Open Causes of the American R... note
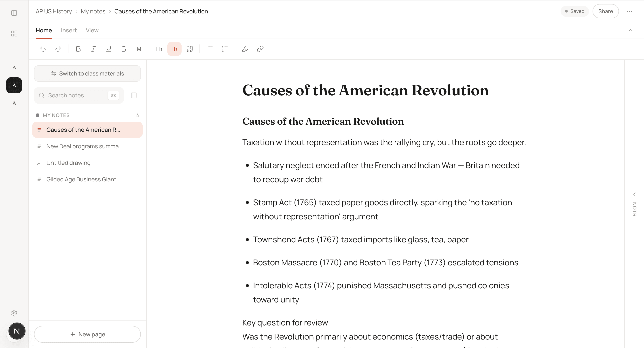The width and height of the screenshot is (644, 348). point(87,130)
